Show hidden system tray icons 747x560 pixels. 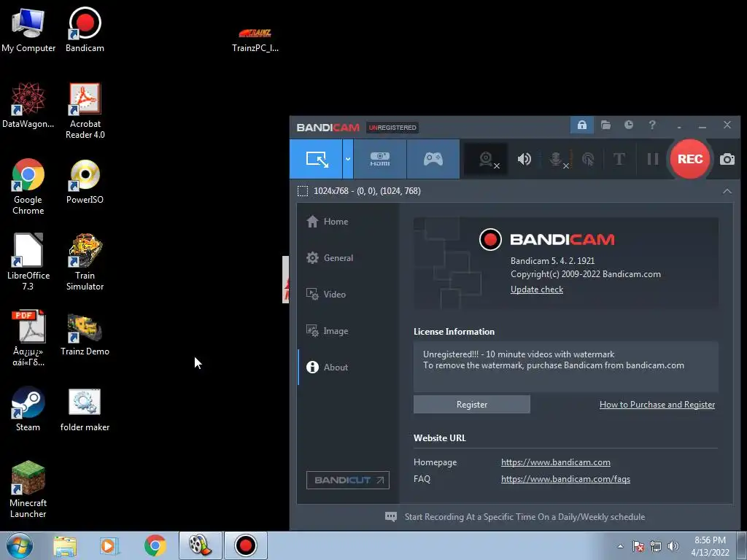tap(620, 546)
